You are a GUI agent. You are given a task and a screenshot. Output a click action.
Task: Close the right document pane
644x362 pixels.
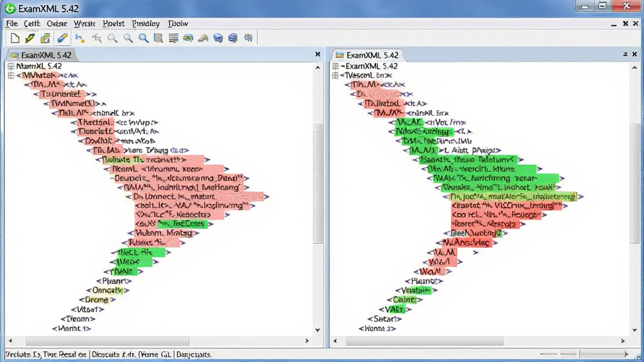635,54
